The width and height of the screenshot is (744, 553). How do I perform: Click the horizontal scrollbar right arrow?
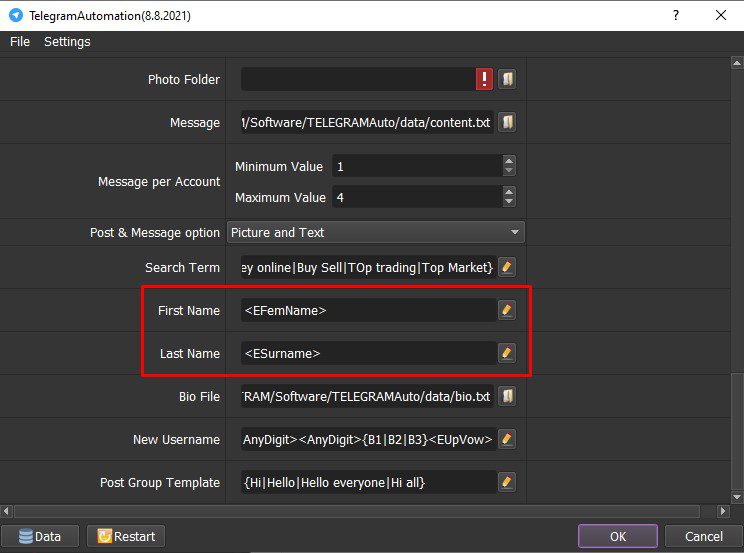coord(723,511)
